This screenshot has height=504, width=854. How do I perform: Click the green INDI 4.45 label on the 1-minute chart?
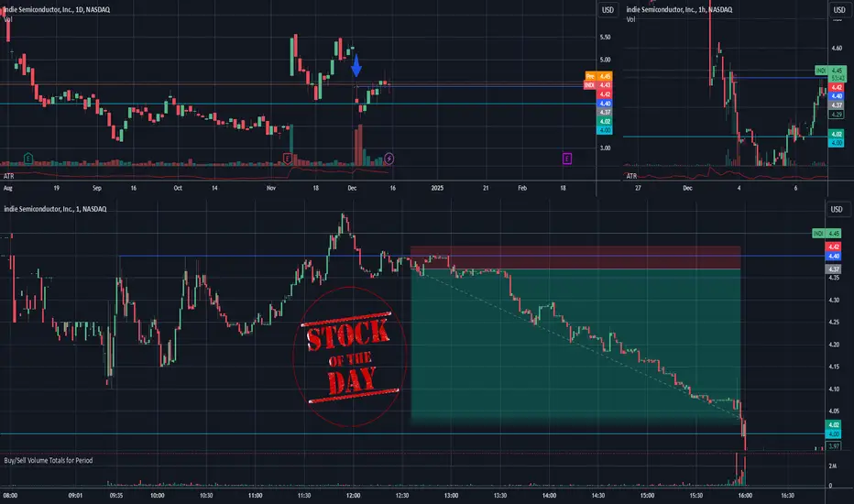(827, 233)
